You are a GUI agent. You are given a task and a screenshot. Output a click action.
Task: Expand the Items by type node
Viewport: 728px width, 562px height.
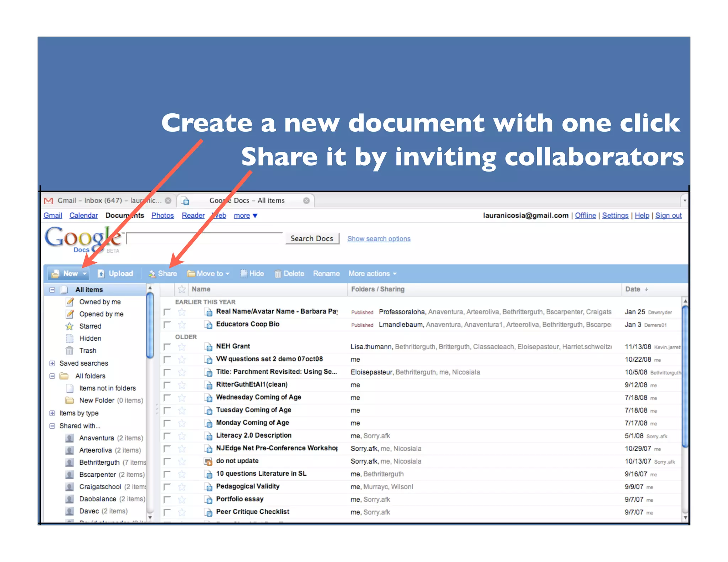point(52,413)
